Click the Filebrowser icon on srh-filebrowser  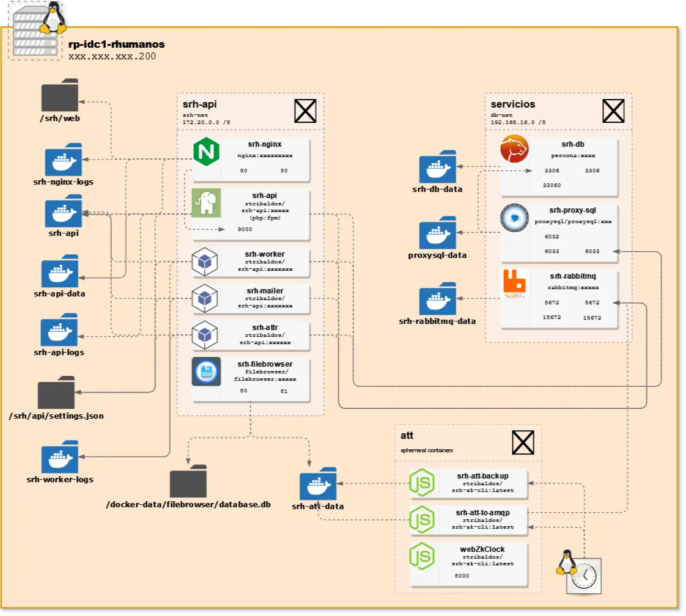coord(207,370)
